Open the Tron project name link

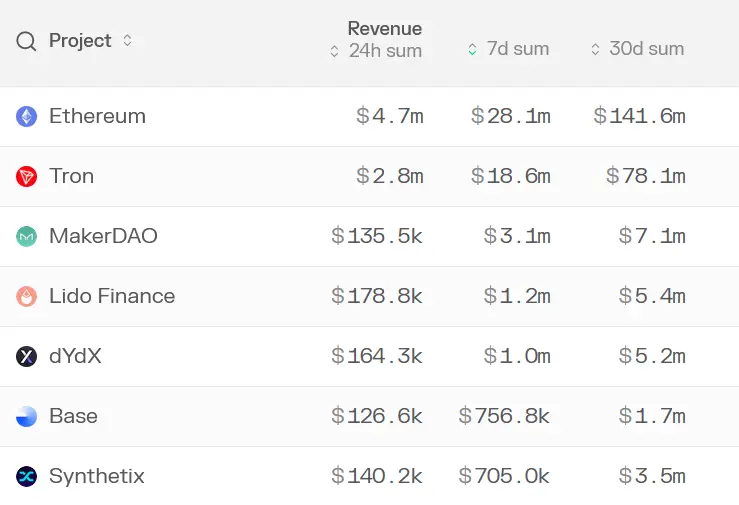click(71, 176)
